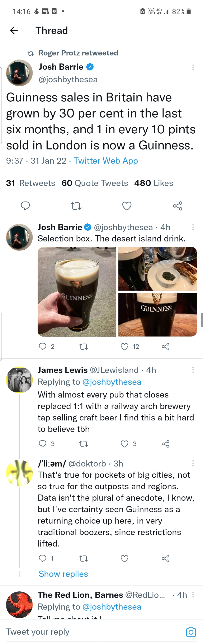Retweet the main Guinness sales tweet
Viewport: 203px width, 644px height.
(x=76, y=206)
